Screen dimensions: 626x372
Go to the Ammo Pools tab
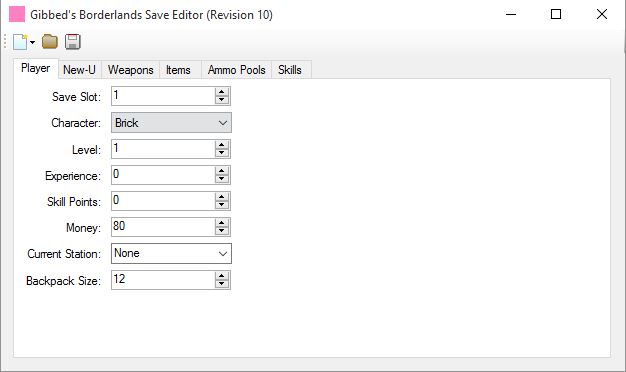[x=237, y=70]
